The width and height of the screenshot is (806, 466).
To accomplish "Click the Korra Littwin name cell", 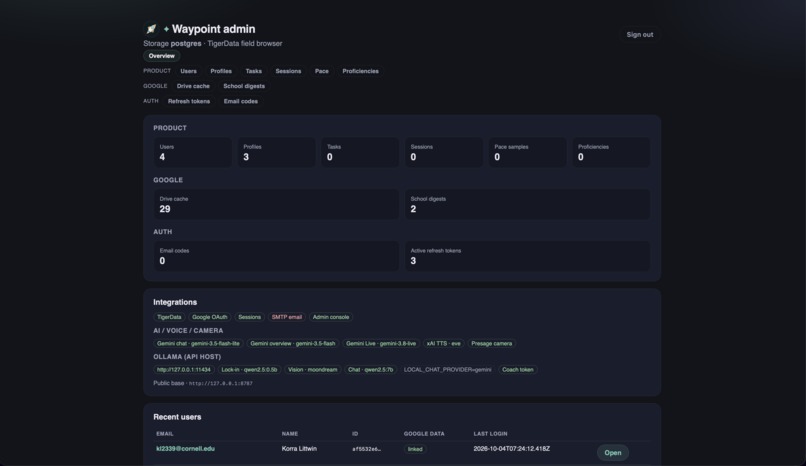I will click(299, 449).
